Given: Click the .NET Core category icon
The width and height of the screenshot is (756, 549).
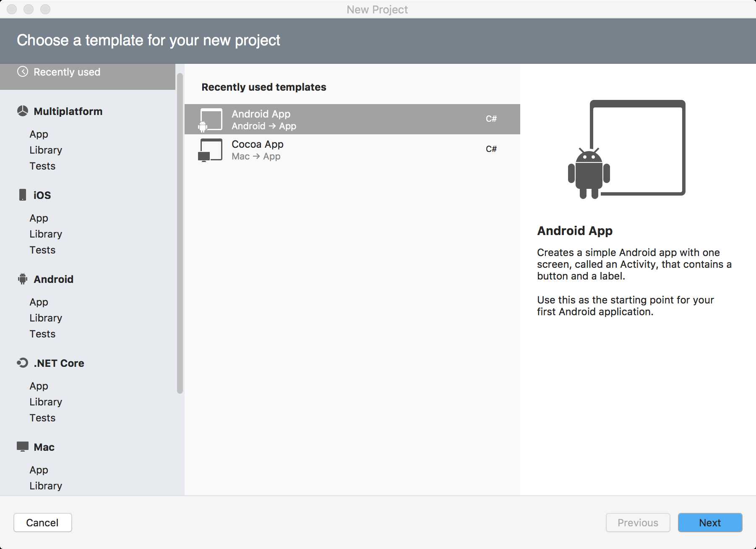Looking at the screenshot, I should coord(23,363).
